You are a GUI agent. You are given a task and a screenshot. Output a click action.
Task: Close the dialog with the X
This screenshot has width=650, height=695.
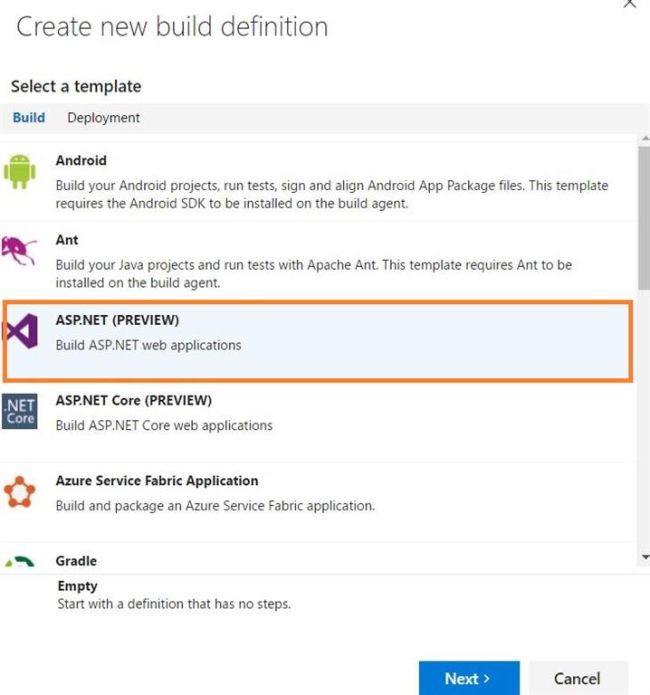pyautogui.click(x=629, y=5)
